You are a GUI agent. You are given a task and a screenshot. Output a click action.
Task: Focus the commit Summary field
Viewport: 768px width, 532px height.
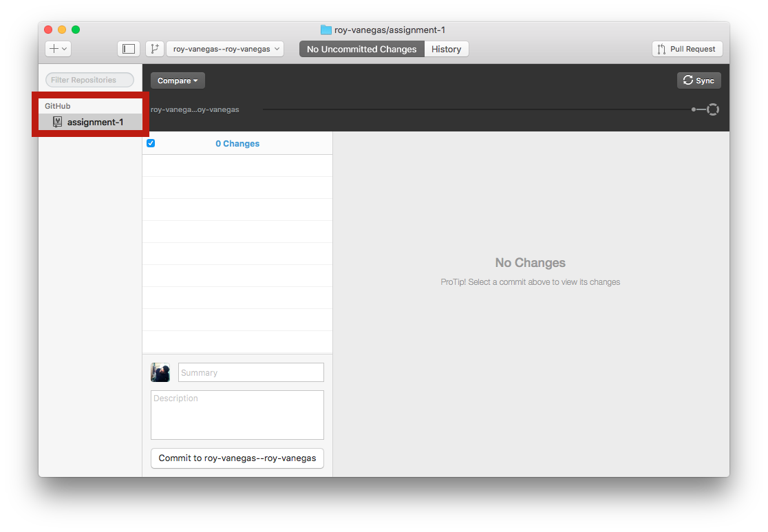[x=250, y=372]
